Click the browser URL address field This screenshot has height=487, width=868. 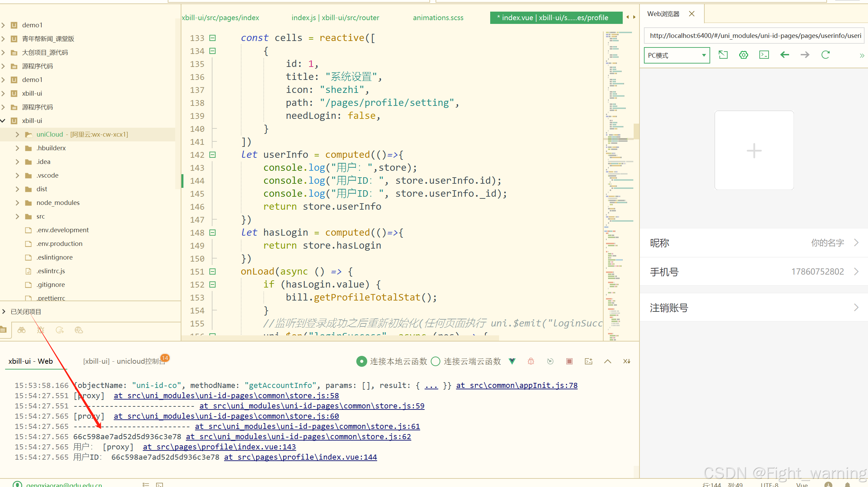click(754, 36)
